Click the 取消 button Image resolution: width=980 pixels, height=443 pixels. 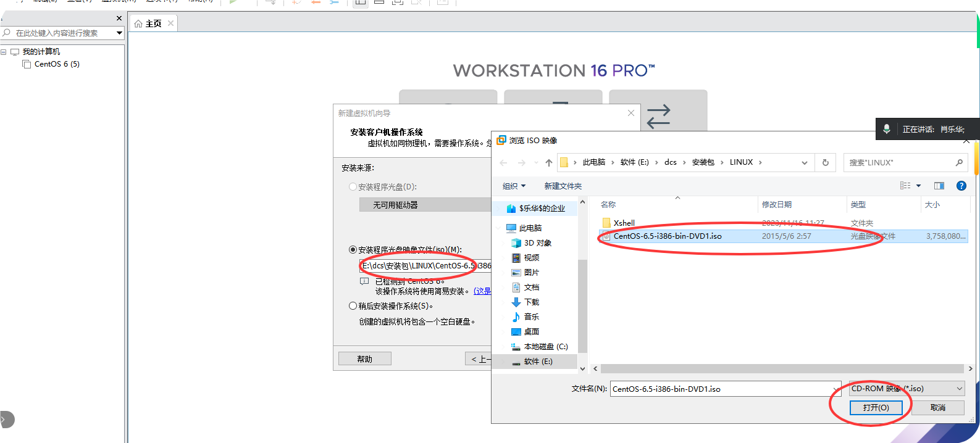(938, 408)
